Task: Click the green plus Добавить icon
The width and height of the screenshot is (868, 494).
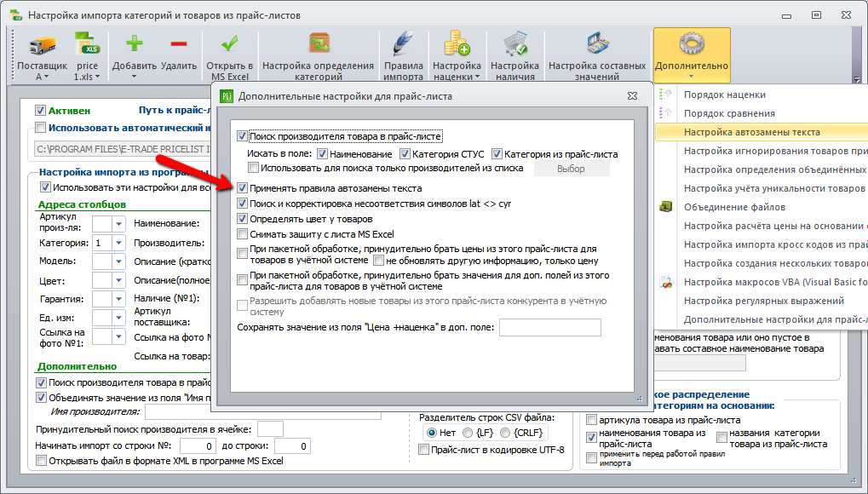Action: 134,43
